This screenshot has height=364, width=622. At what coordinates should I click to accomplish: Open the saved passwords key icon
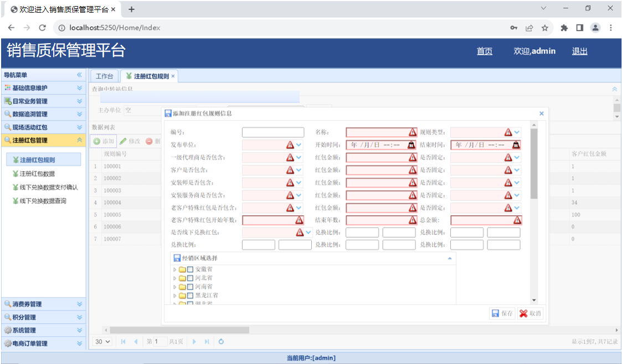[x=513, y=28]
